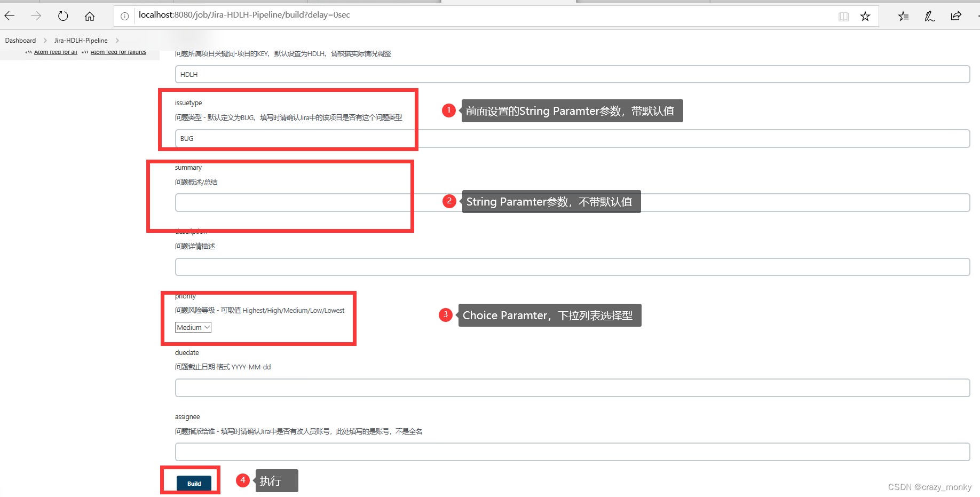Open the Dashboard breadcrumb link

coord(20,40)
